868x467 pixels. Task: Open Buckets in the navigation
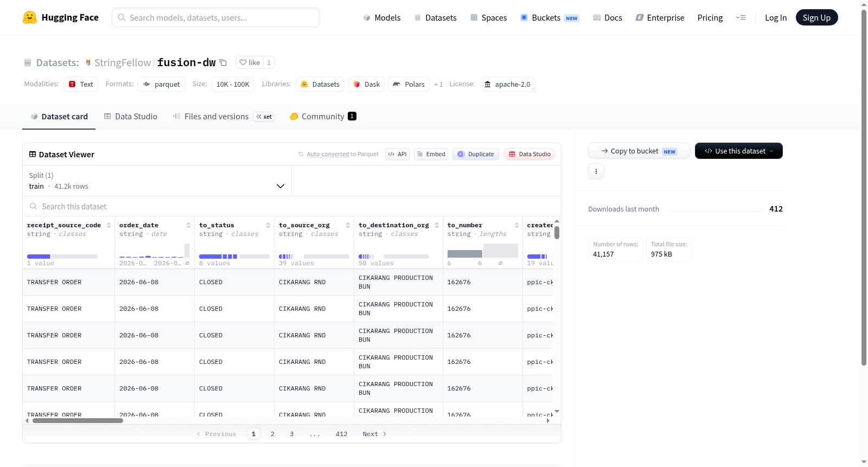click(x=550, y=17)
